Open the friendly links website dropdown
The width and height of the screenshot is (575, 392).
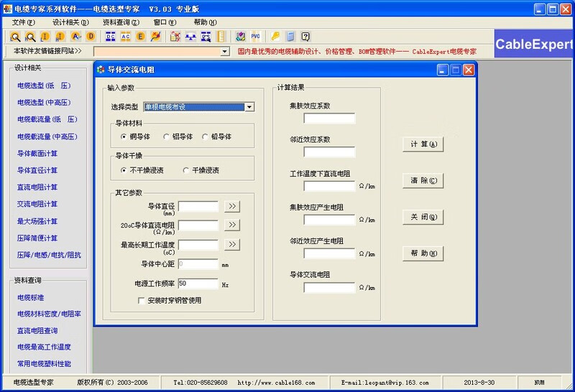225,52
